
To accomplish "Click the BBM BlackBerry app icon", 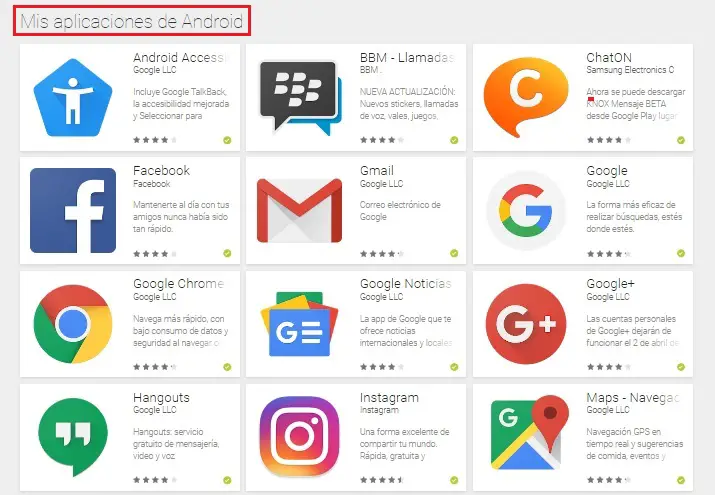I will tap(301, 98).
